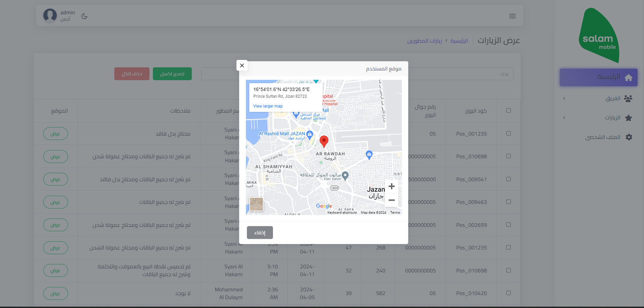644x308 pixels.
Task: Expand الزيارات submenu chevron
Action: click(x=564, y=118)
